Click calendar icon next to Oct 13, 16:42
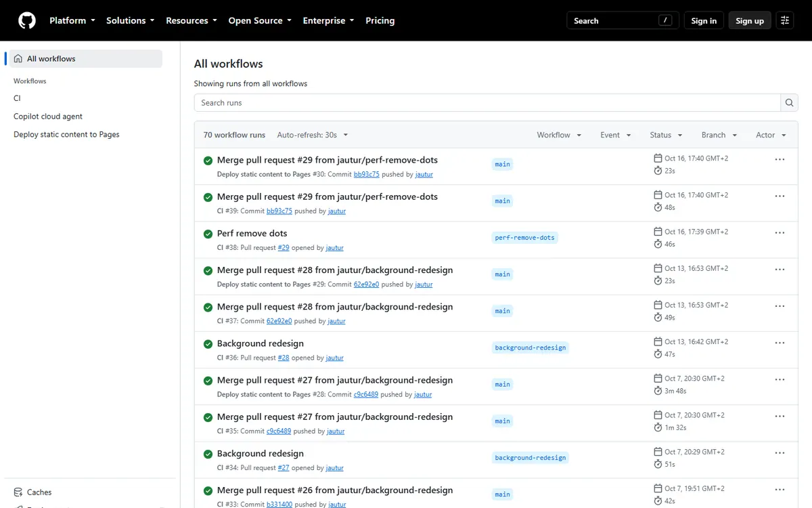 [x=658, y=341]
